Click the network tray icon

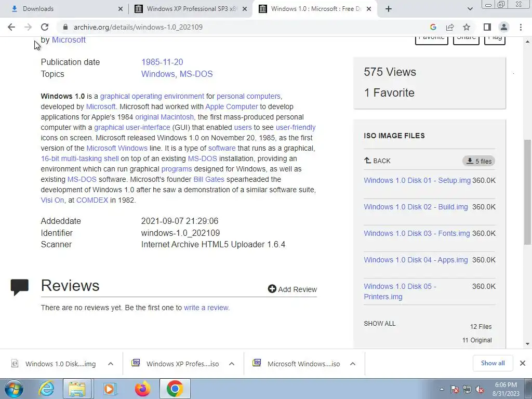467,390
